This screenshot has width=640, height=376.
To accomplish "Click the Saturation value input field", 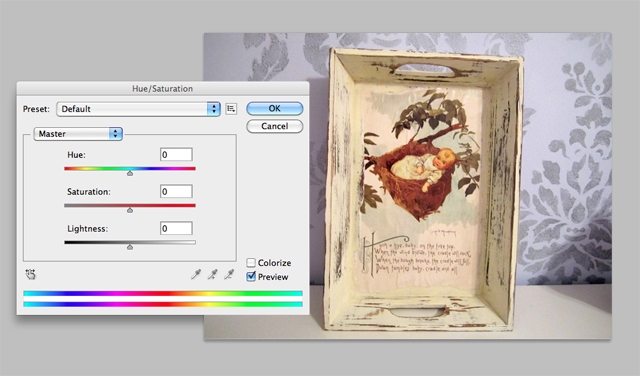I will point(176,191).
